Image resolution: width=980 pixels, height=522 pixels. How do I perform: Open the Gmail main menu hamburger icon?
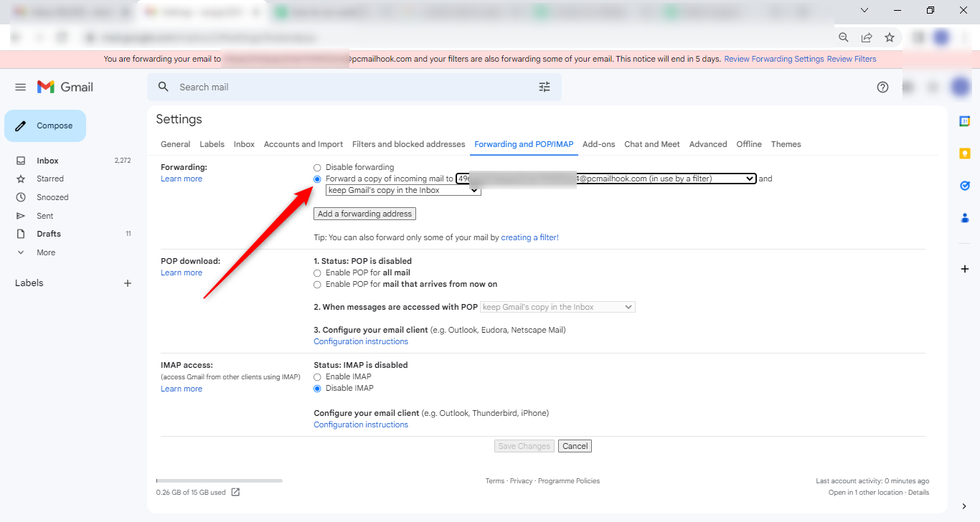pyautogui.click(x=20, y=87)
